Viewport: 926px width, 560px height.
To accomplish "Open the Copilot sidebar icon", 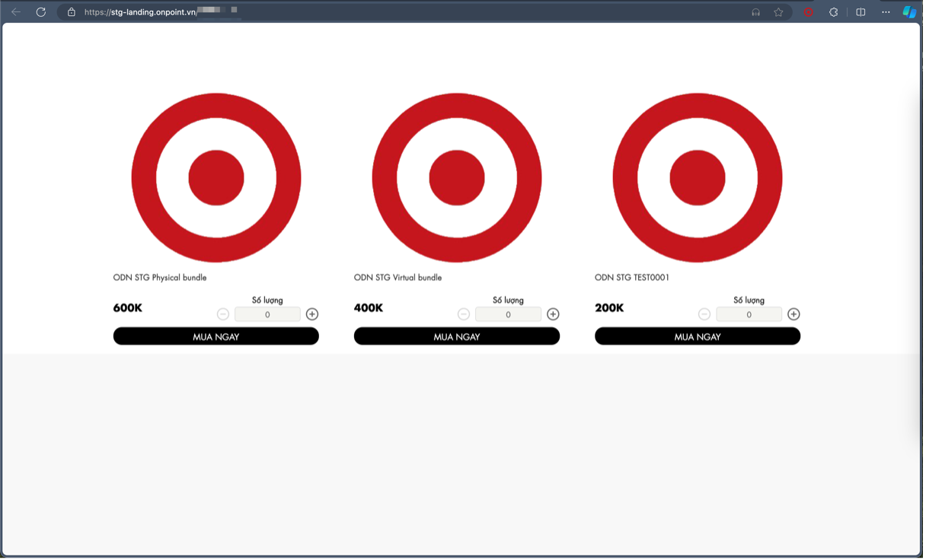I will (x=909, y=12).
